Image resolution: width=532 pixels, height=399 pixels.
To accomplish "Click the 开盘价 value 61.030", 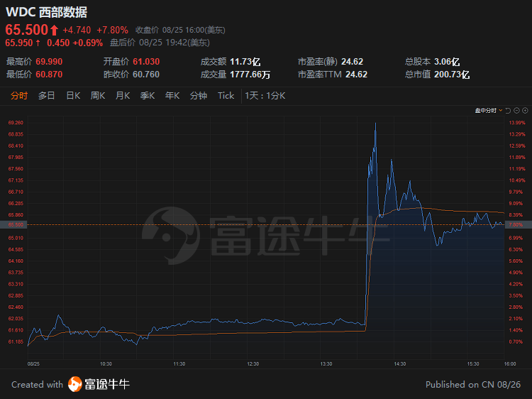I will tap(146, 62).
